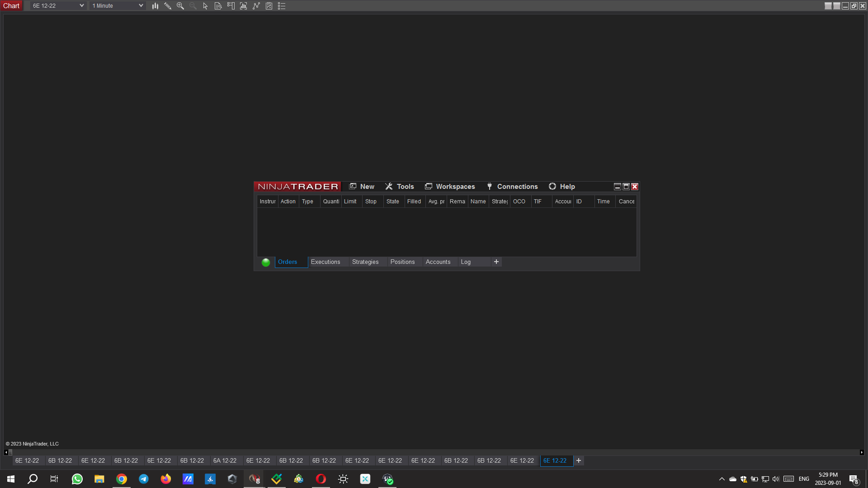Add a new Control Center tab with plus
This screenshot has width=868, height=488.
(x=496, y=262)
